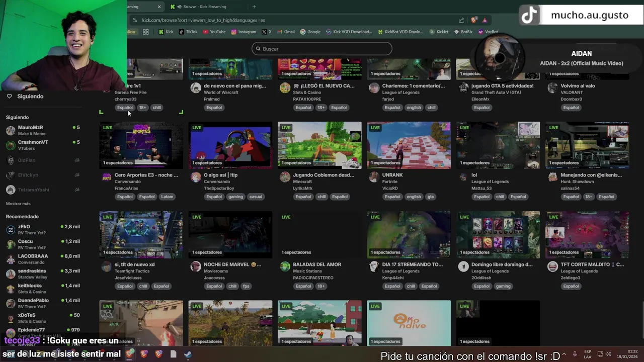This screenshot has width=644, height=362.
Task: Open Cero Arportes E3 stream thumbnail
Action: [x=141, y=145]
